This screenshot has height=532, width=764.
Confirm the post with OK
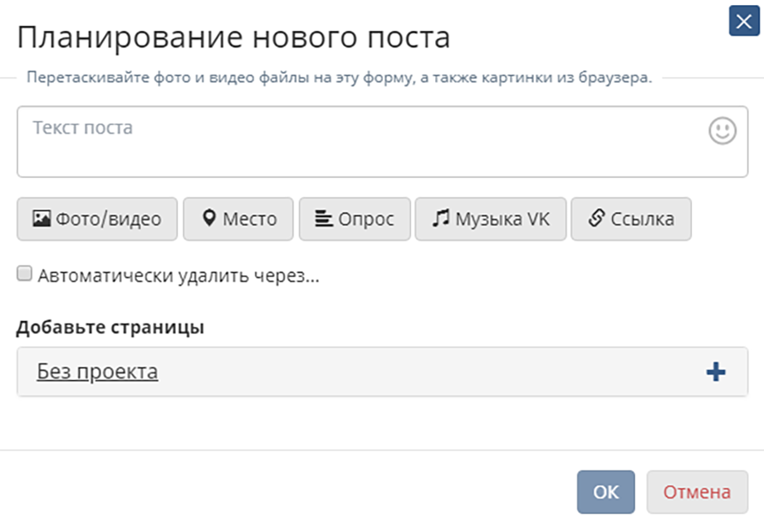(605, 492)
